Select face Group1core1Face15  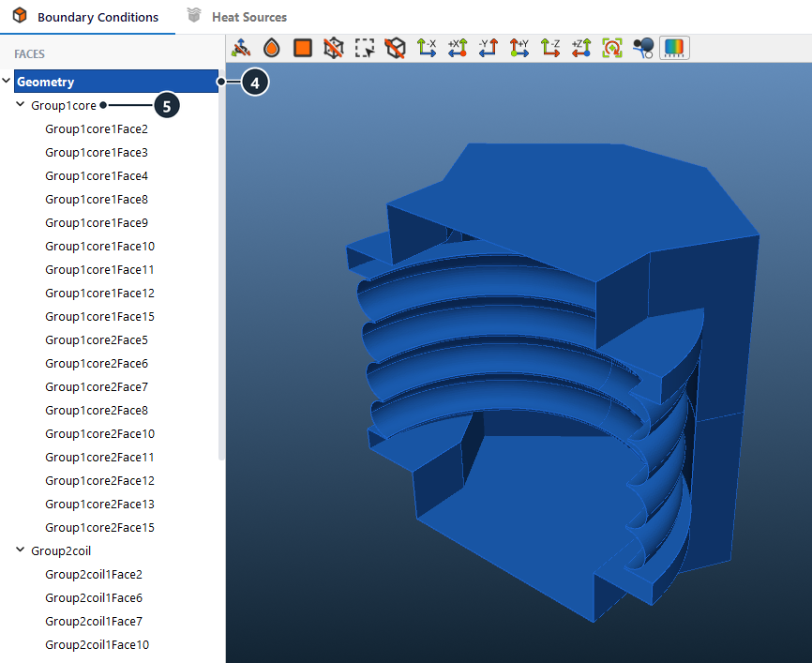coord(100,316)
